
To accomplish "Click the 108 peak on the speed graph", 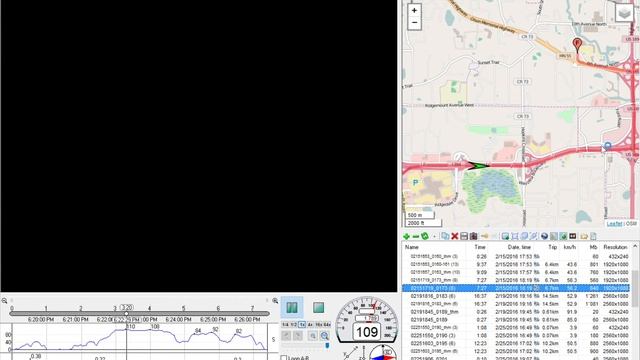I will click(155, 327).
